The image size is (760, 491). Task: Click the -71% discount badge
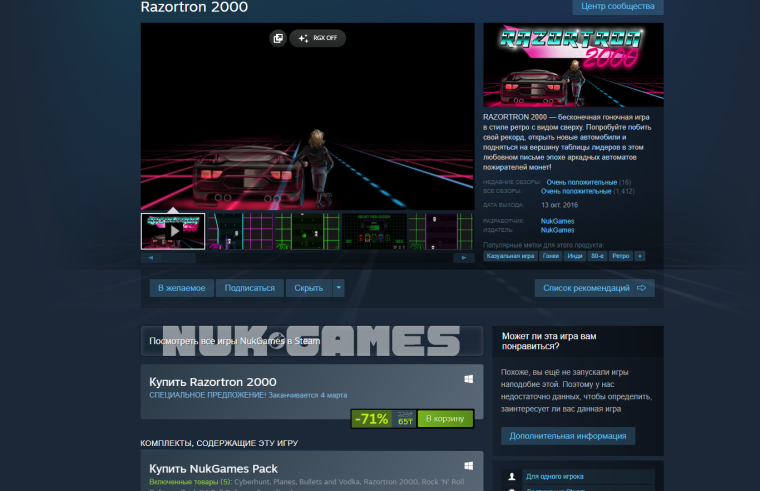(372, 419)
